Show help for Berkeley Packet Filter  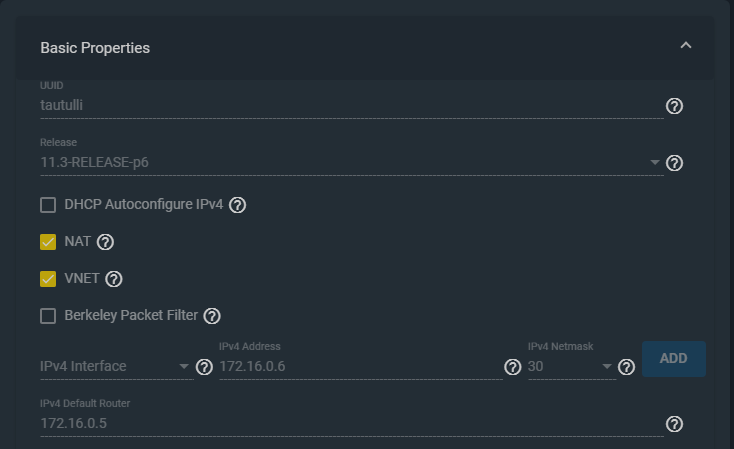[x=212, y=316]
